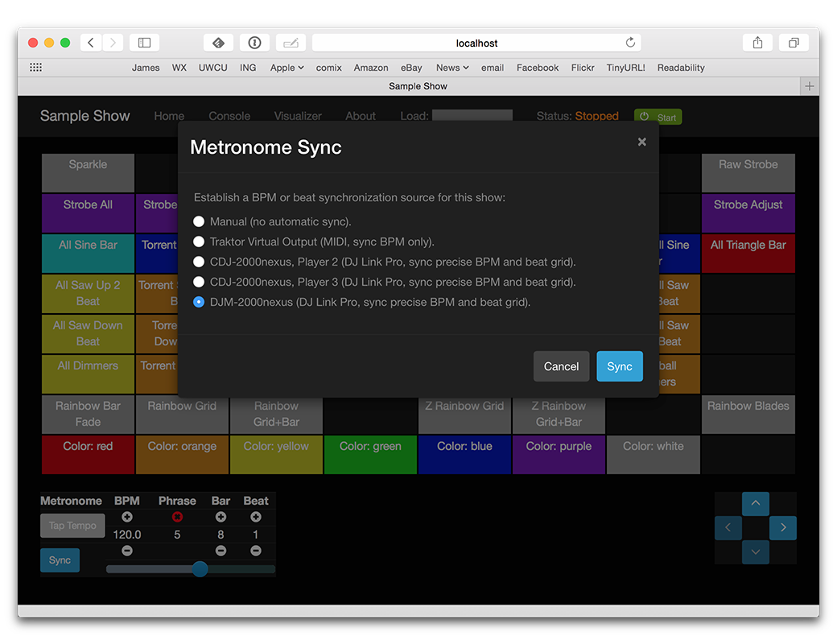Click the diamond-shaped extension icon in the toolbar
This screenshot has height=644, width=837.
pyautogui.click(x=218, y=43)
